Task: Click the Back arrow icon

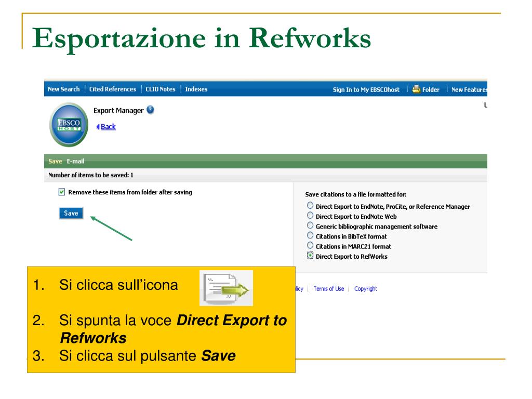Action: [98, 127]
